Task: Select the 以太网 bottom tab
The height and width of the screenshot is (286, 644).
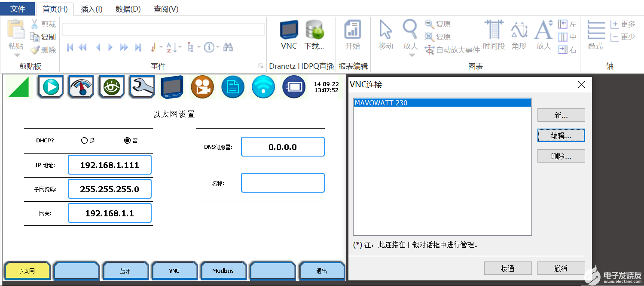Action: (x=27, y=271)
